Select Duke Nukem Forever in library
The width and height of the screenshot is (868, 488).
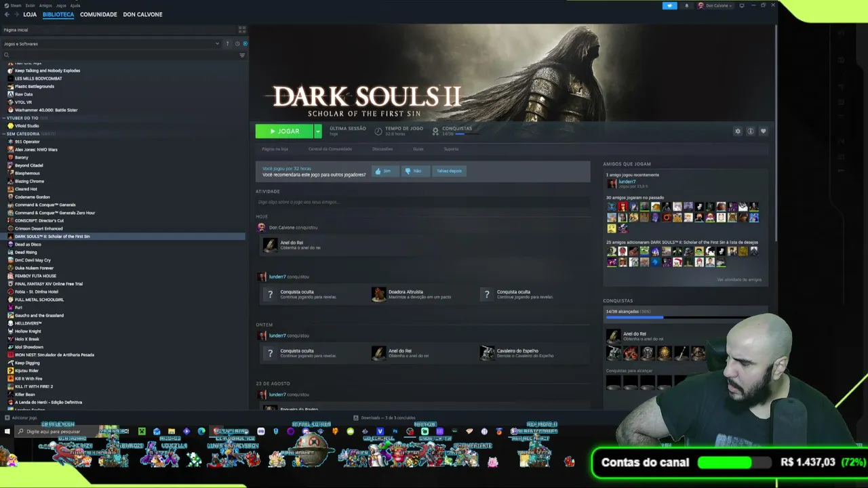coord(34,268)
